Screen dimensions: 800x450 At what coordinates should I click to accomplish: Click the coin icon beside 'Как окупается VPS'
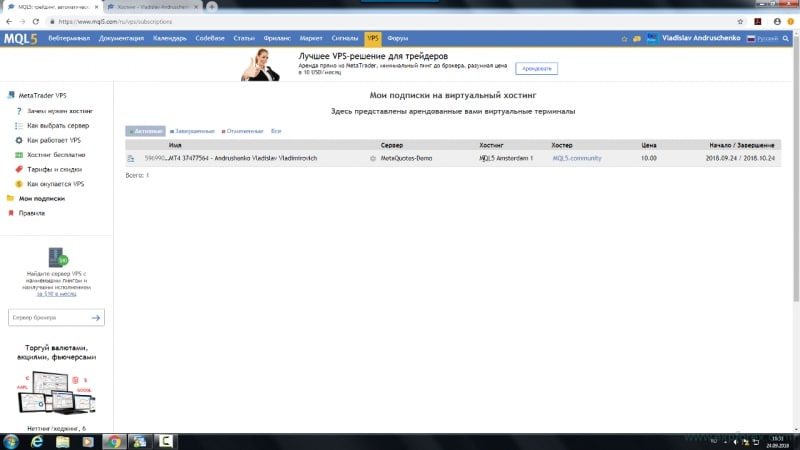click(19, 184)
